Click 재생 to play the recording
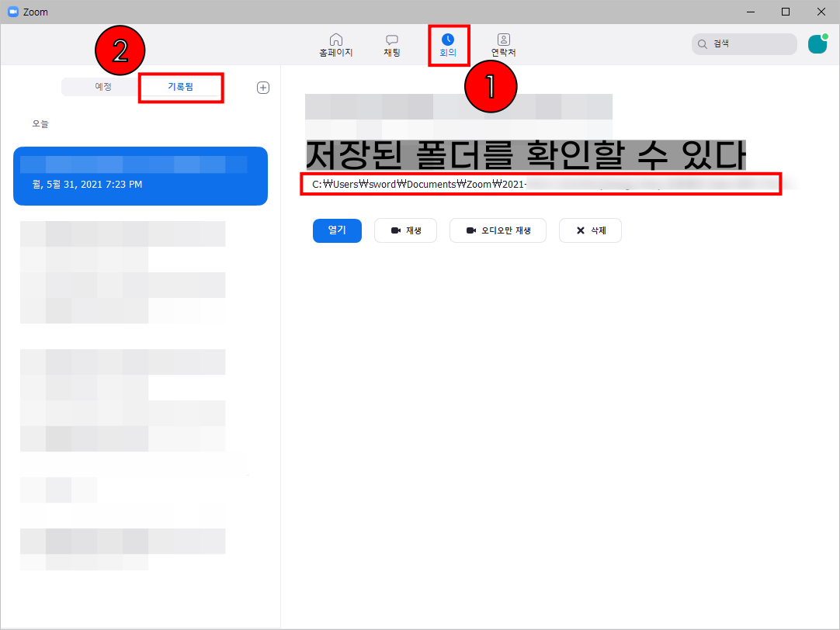The width and height of the screenshot is (840, 630). (x=405, y=230)
